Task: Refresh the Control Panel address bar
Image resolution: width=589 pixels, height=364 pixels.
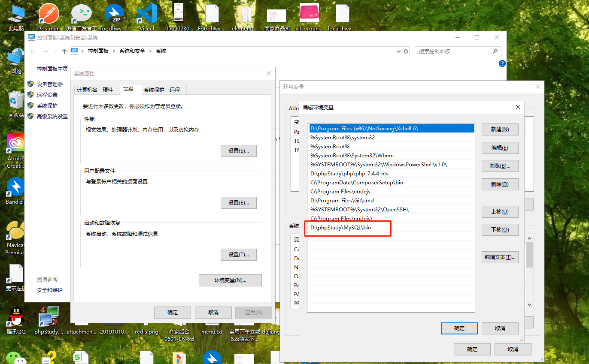Action: 406,51
